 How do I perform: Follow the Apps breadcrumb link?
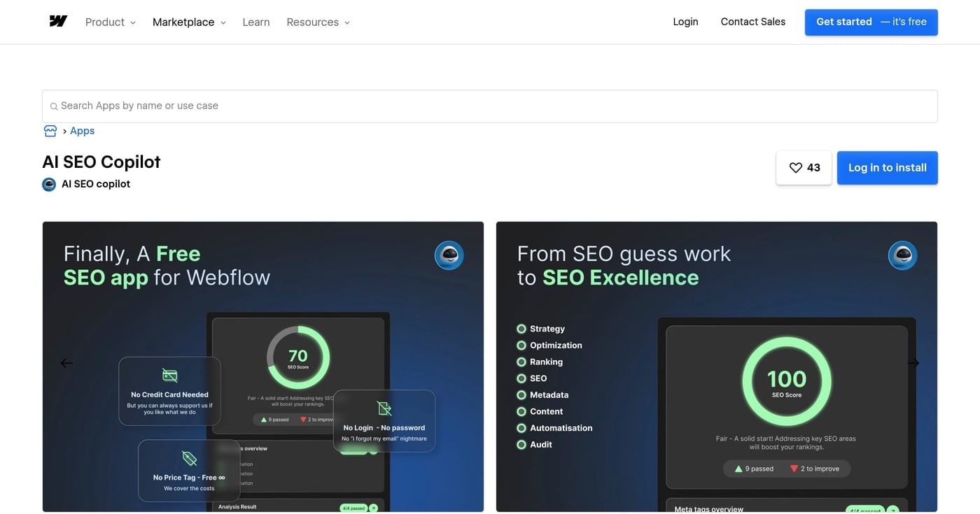coord(82,131)
